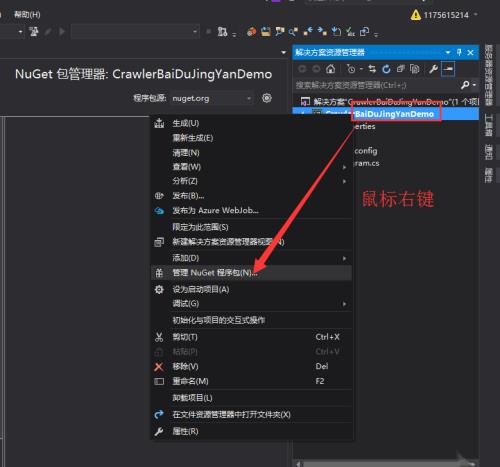The height and width of the screenshot is (467, 500).
Task: Click the magnifier icon in Solution Explorer search
Action: pyautogui.click(x=465, y=85)
